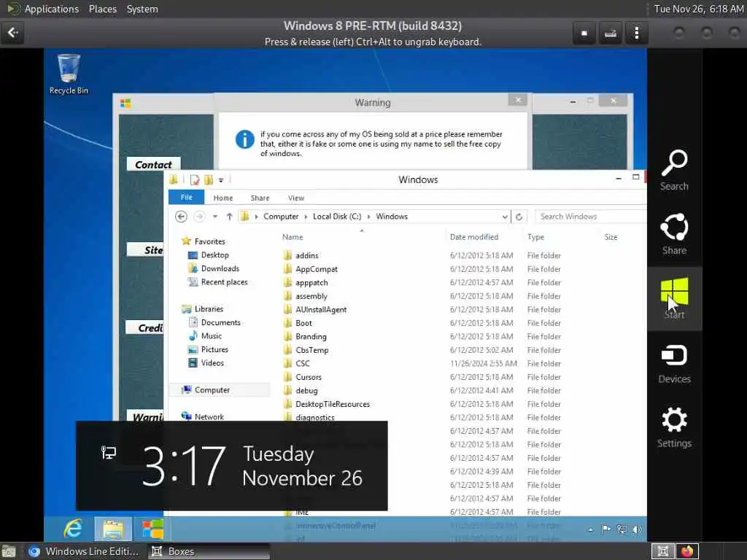Refresh the Windows folder view

(x=519, y=217)
